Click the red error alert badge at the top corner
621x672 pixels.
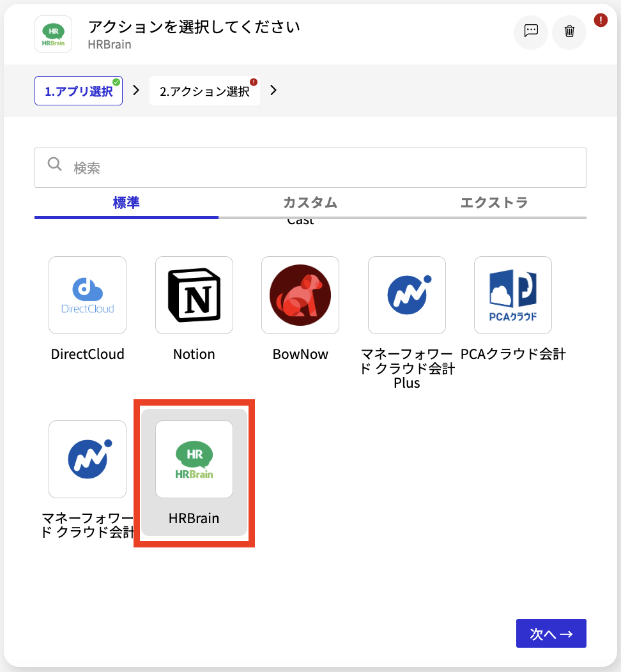pos(601,20)
